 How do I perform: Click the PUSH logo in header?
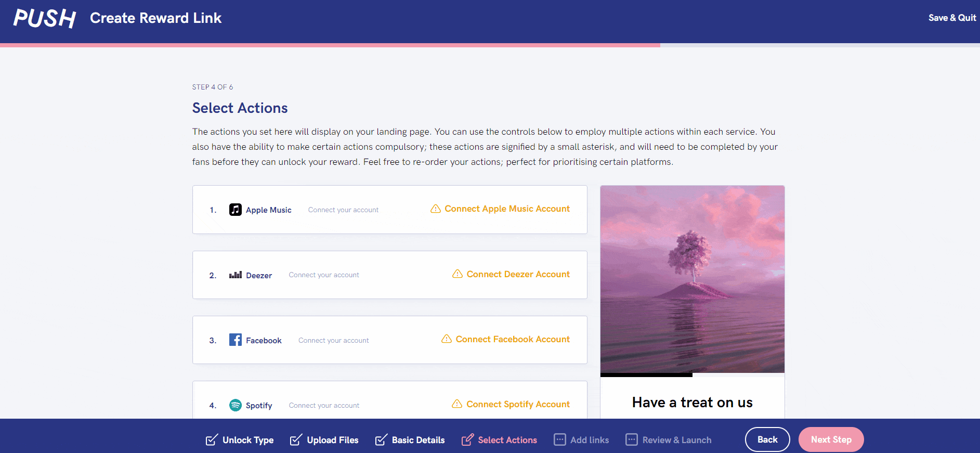[x=45, y=18]
